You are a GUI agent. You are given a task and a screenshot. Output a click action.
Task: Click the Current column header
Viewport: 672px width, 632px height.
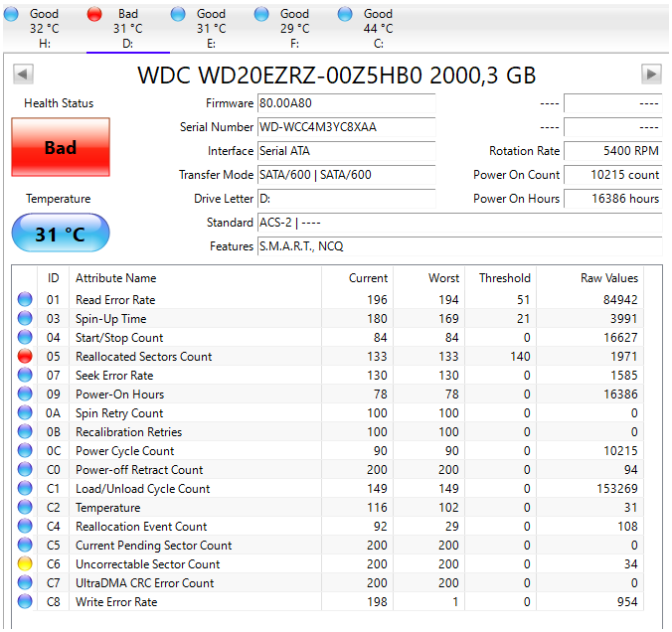pos(357,278)
